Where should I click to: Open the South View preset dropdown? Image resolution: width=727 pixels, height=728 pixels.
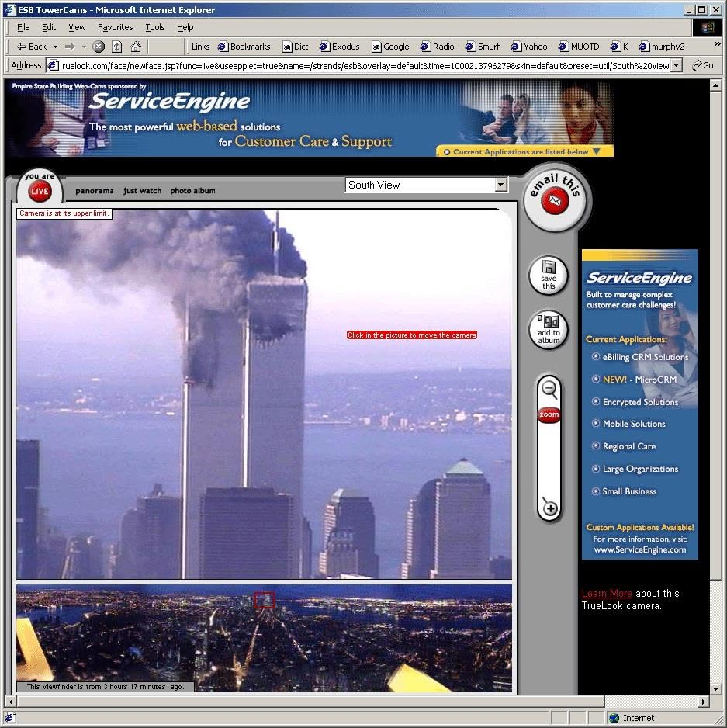pyautogui.click(x=500, y=185)
